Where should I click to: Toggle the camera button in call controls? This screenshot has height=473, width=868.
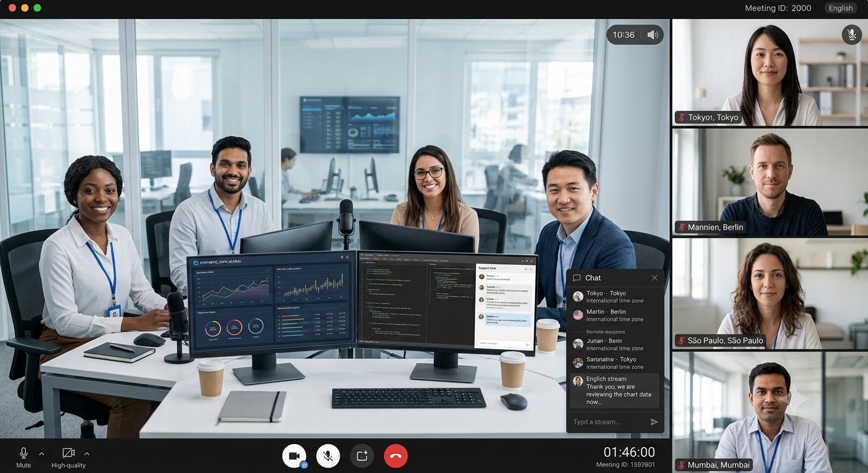pyautogui.click(x=294, y=456)
